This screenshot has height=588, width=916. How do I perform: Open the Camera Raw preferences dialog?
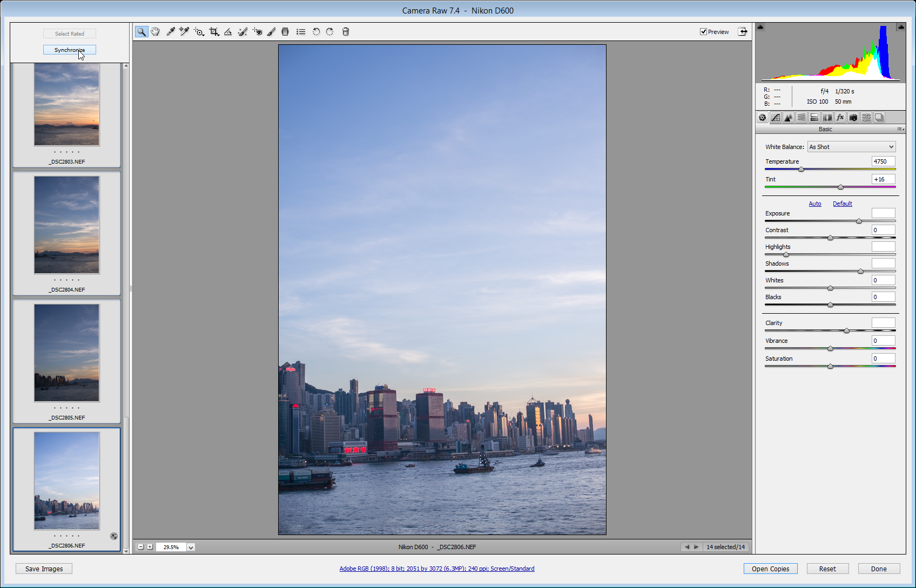[x=301, y=32]
